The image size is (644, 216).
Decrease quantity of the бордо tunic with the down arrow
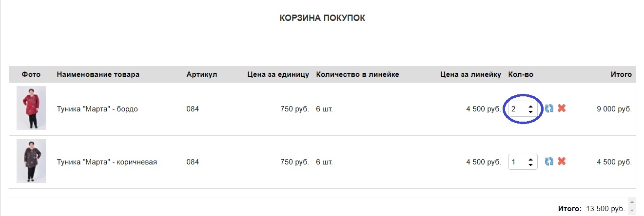click(x=530, y=112)
